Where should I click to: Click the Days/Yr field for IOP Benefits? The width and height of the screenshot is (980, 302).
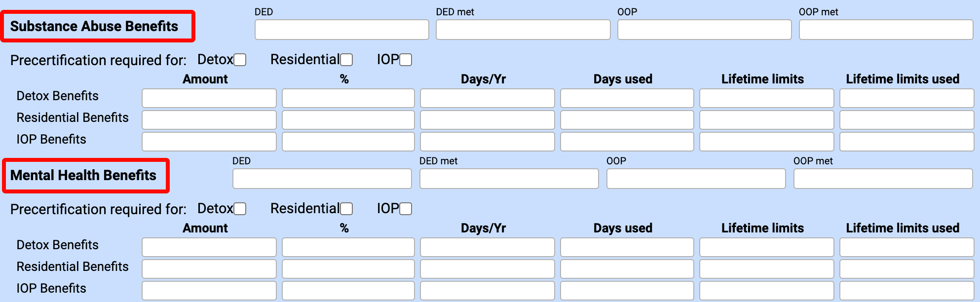[x=487, y=142]
